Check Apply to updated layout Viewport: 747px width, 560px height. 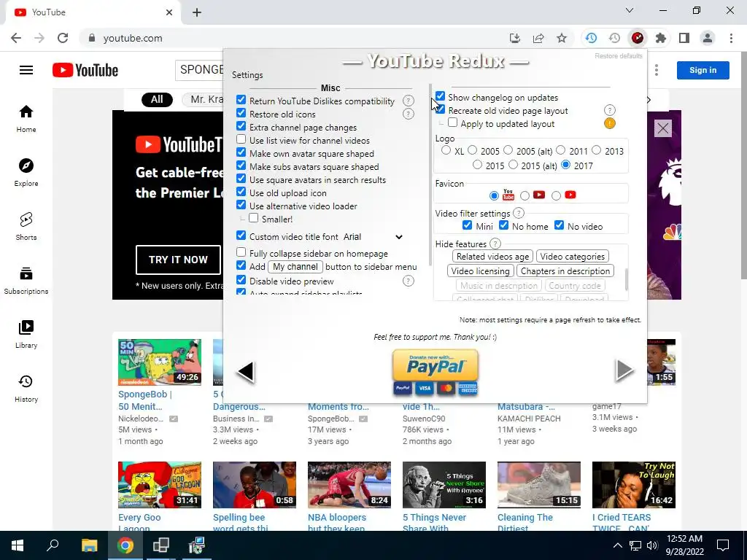click(452, 122)
